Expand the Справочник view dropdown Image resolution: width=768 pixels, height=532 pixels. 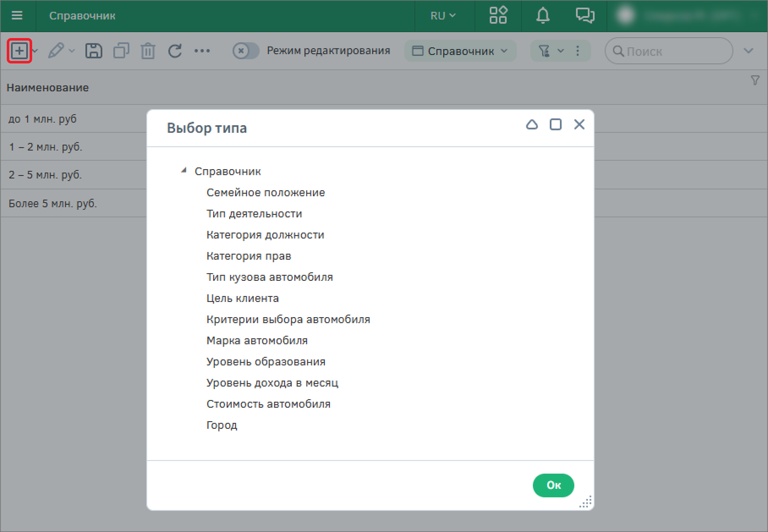[460, 51]
